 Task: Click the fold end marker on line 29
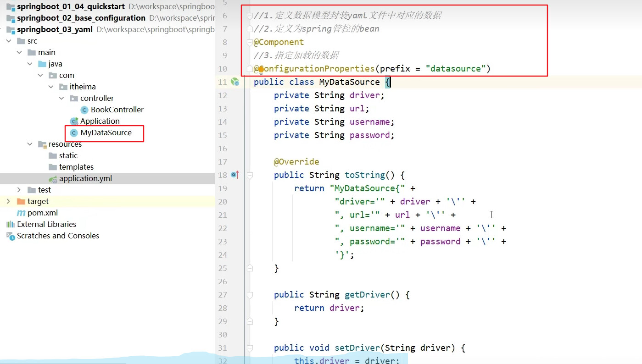click(x=250, y=321)
